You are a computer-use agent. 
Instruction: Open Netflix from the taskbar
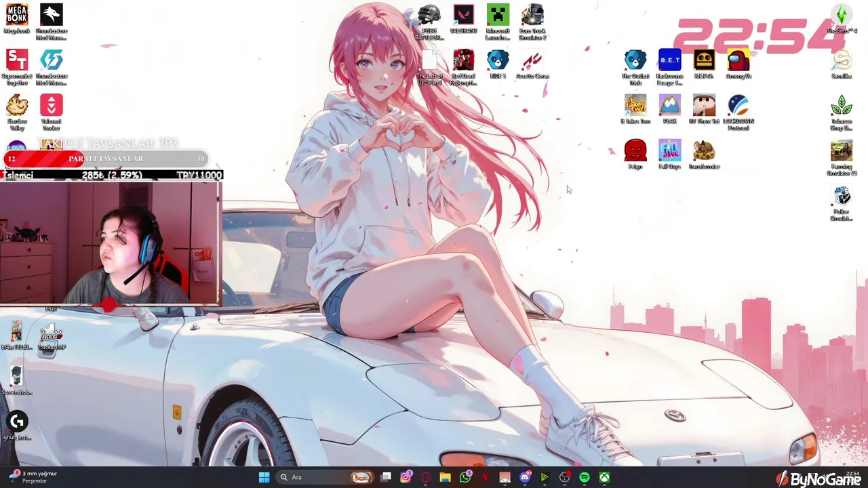coord(485,477)
